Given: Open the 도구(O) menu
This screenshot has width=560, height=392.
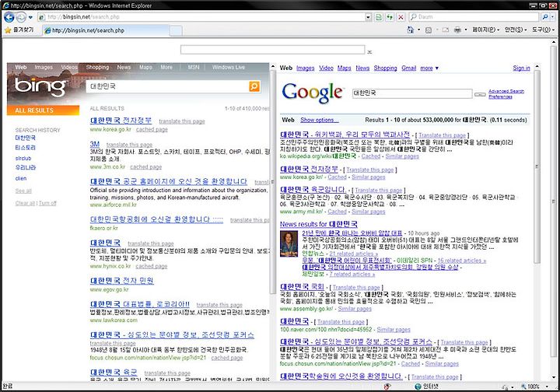Looking at the screenshot, I should [x=543, y=30].
